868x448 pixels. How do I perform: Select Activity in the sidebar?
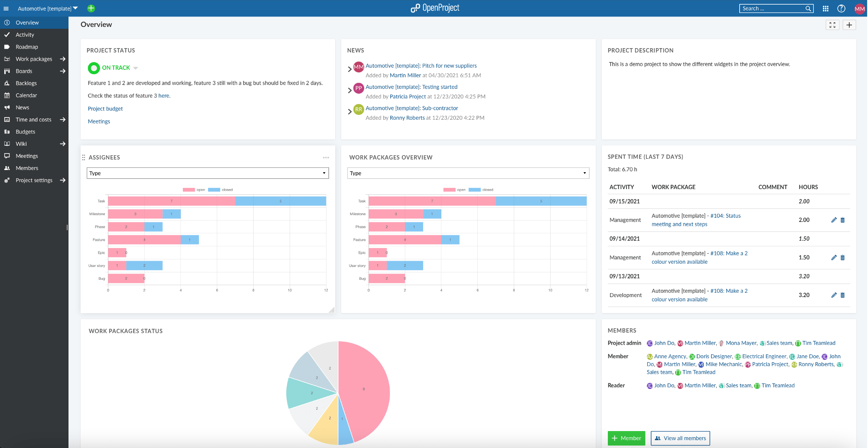(25, 35)
